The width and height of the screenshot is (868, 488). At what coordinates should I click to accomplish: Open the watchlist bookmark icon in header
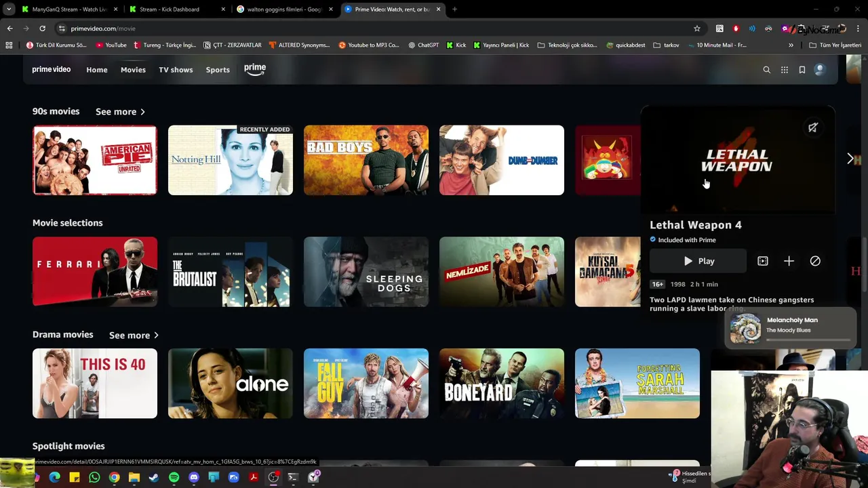tap(802, 70)
